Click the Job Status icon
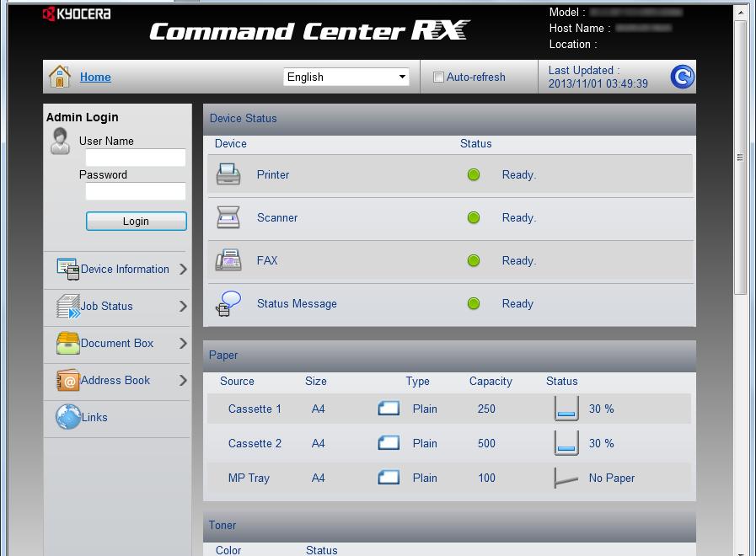The width and height of the screenshot is (756, 556). click(67, 306)
